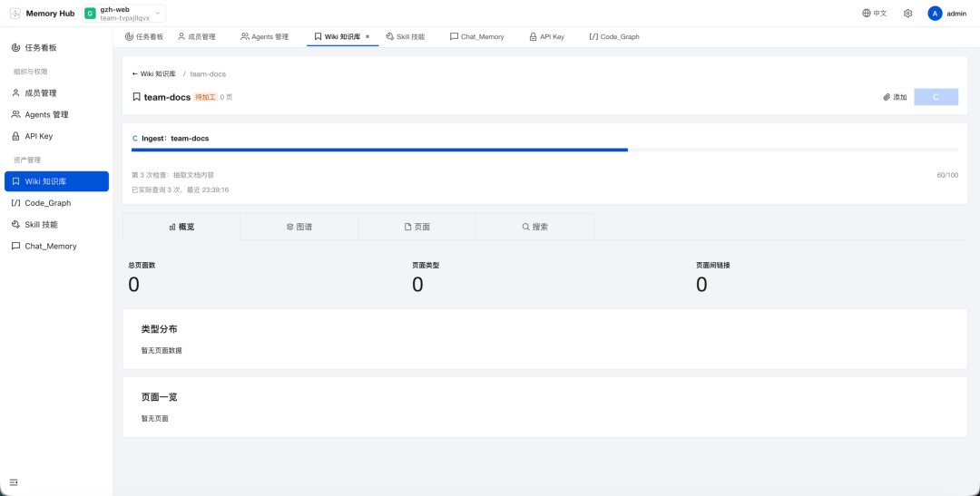Viewport: 980px width, 496px height.
Task: Click the 类型分布 heading
Action: click(160, 328)
